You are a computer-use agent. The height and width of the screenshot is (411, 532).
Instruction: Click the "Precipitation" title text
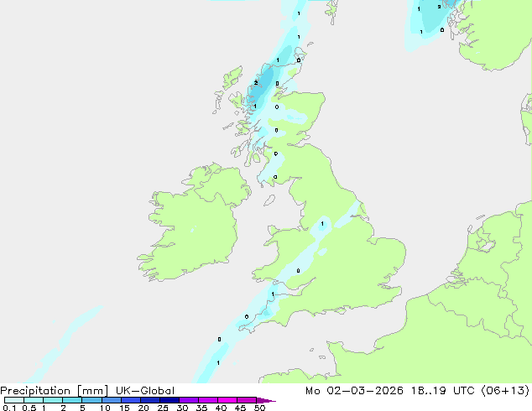coord(35,391)
